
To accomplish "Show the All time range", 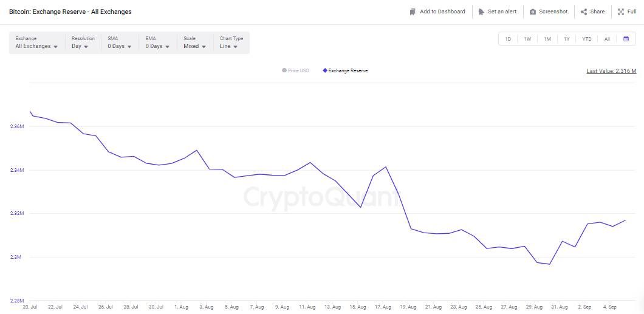I will click(x=607, y=39).
